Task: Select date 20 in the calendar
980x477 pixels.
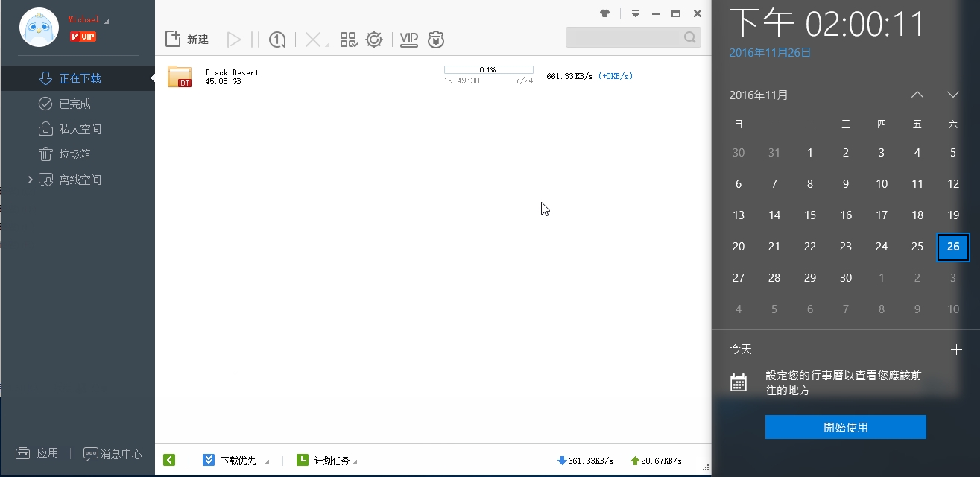Action: (x=739, y=247)
